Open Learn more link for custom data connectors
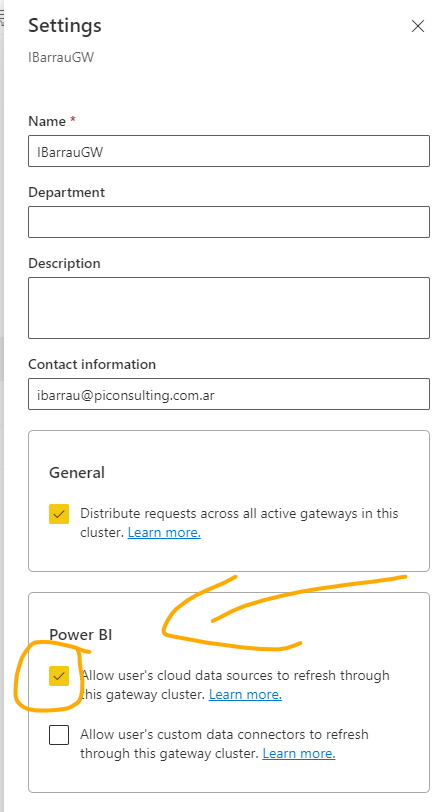The height and width of the screenshot is (812, 445). click(299, 753)
